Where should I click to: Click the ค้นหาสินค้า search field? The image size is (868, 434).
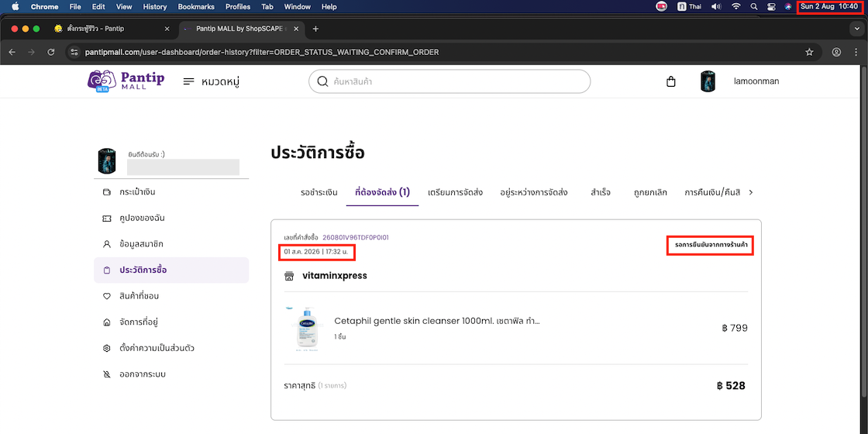[449, 82]
